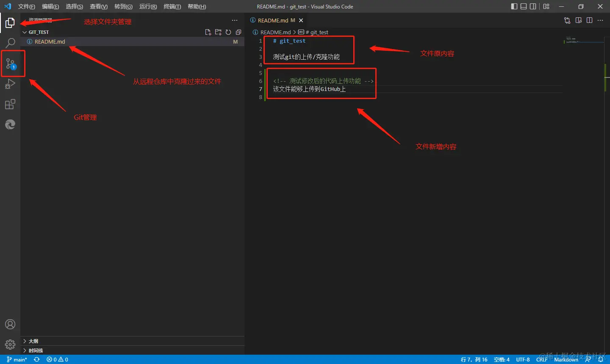The width and height of the screenshot is (610, 364).
Task: Open the 运行(R) menu
Action: pyautogui.click(x=148, y=6)
